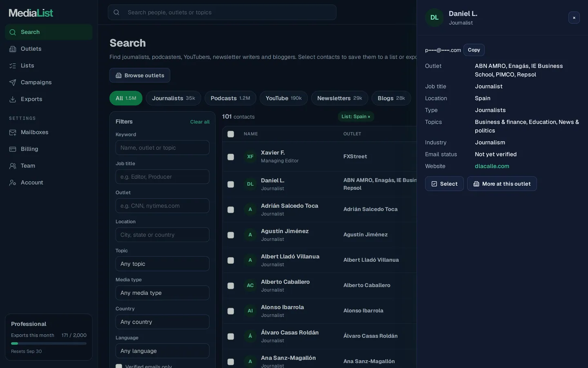This screenshot has width=588, height=368.
Task: Click Alberto Caballero's AC avatar
Action: pos(250,285)
